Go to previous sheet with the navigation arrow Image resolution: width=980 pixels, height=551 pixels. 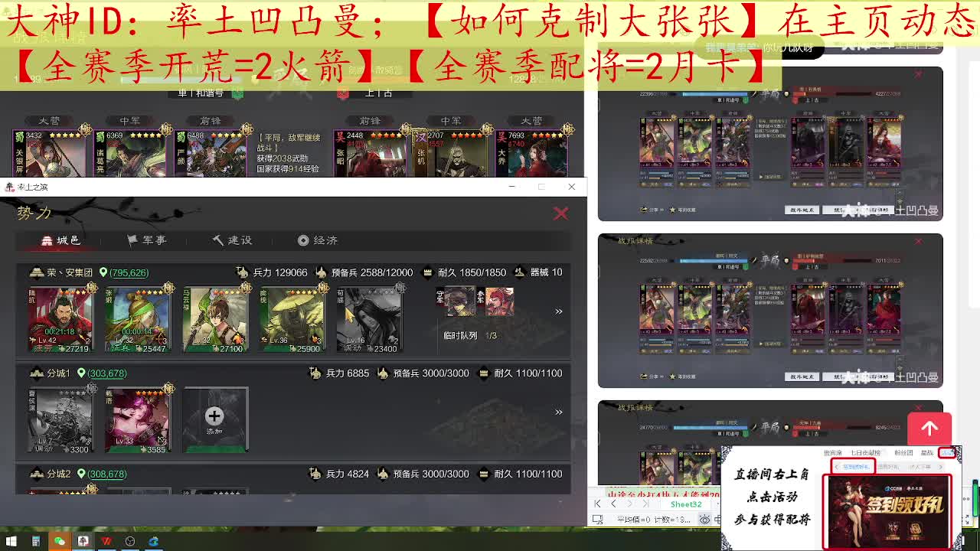[613, 504]
